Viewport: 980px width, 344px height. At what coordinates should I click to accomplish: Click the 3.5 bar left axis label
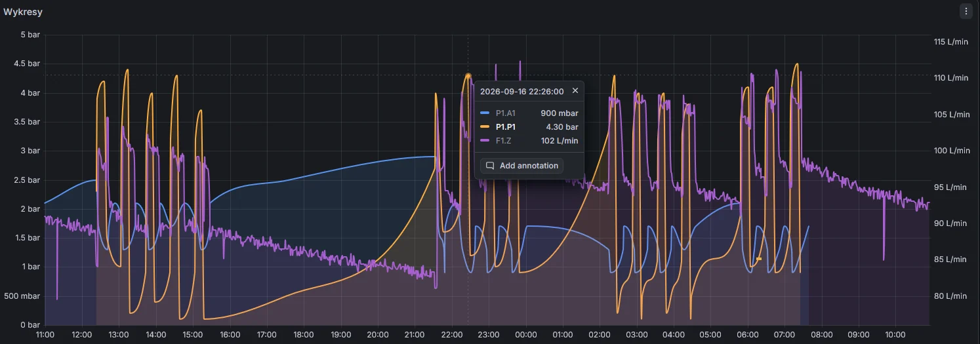[28, 122]
